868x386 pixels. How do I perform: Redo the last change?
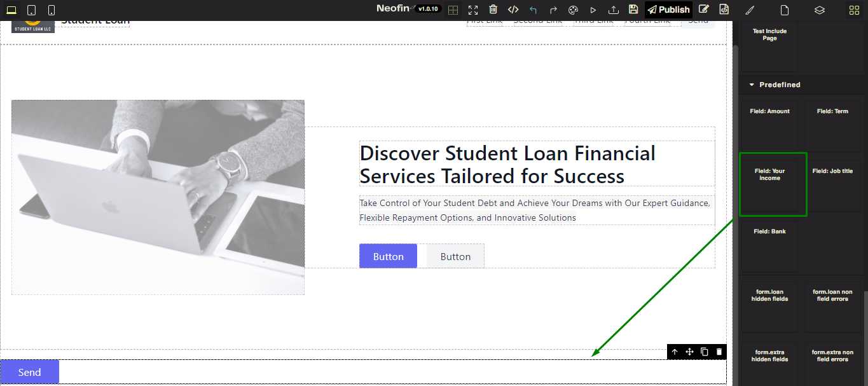553,10
